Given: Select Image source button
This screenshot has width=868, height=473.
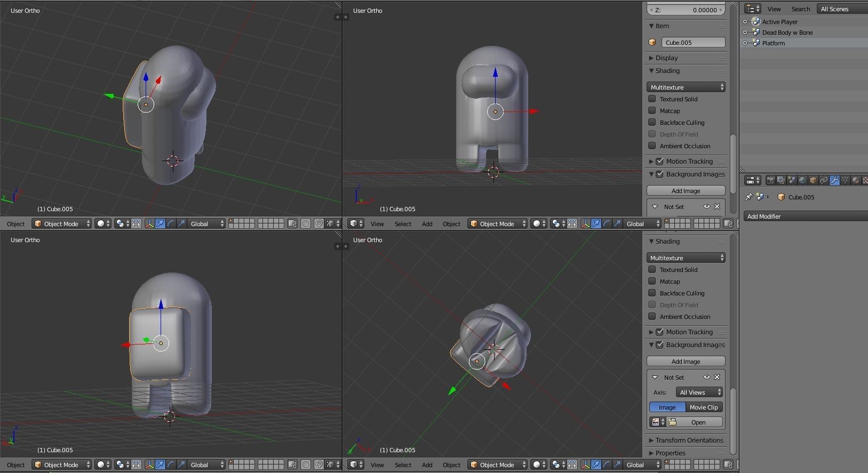Looking at the screenshot, I should click(667, 407).
